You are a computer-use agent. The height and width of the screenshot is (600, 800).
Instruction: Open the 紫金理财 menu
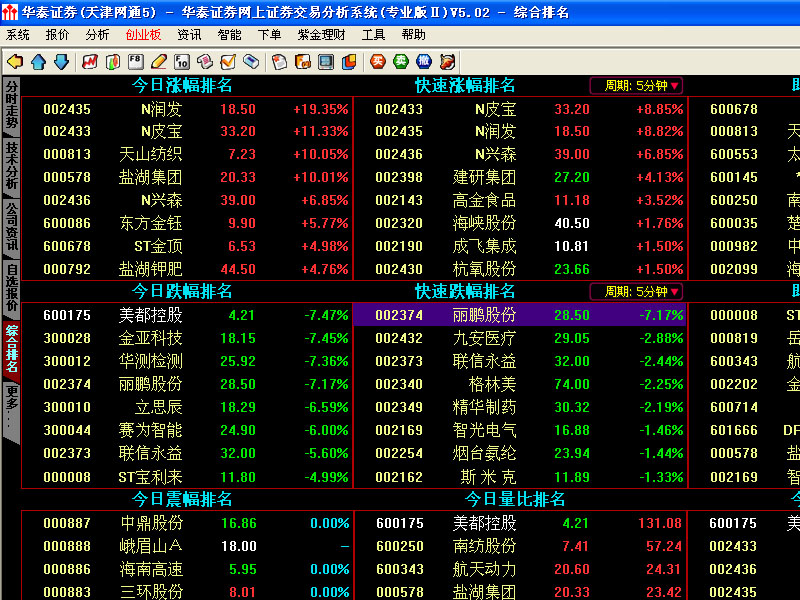coord(321,35)
